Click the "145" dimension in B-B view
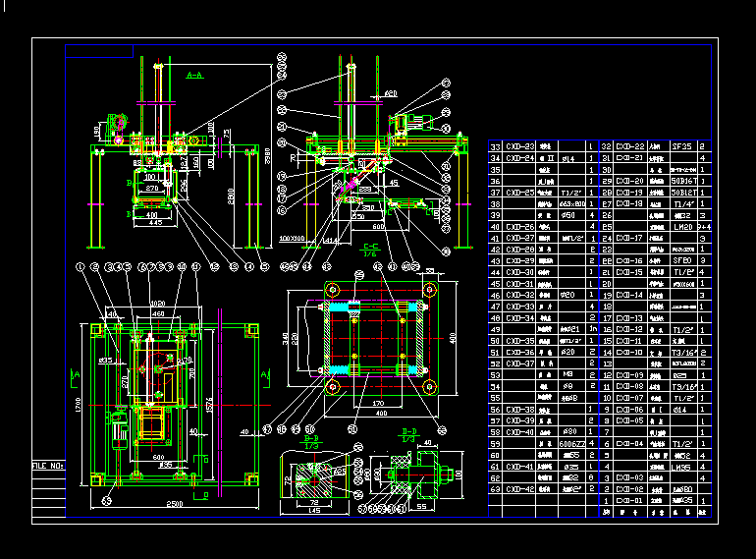756x559 pixels. coord(313,511)
